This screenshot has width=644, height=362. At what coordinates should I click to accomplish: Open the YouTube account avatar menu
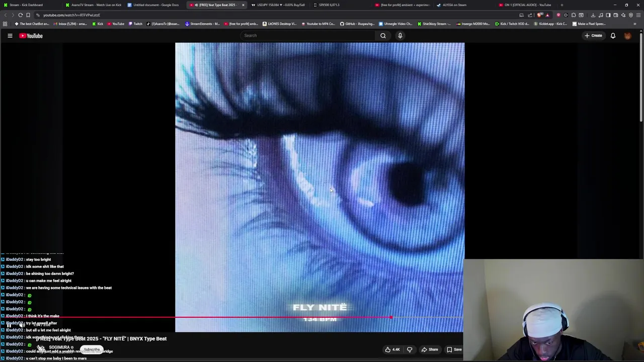click(x=627, y=36)
